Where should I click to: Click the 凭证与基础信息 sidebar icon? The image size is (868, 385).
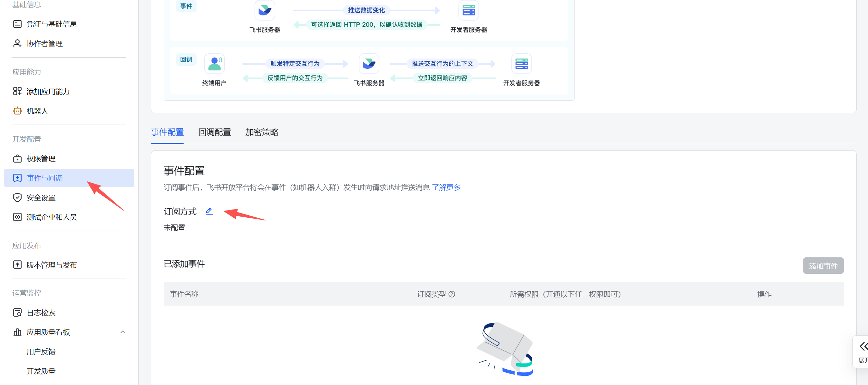[x=17, y=24]
